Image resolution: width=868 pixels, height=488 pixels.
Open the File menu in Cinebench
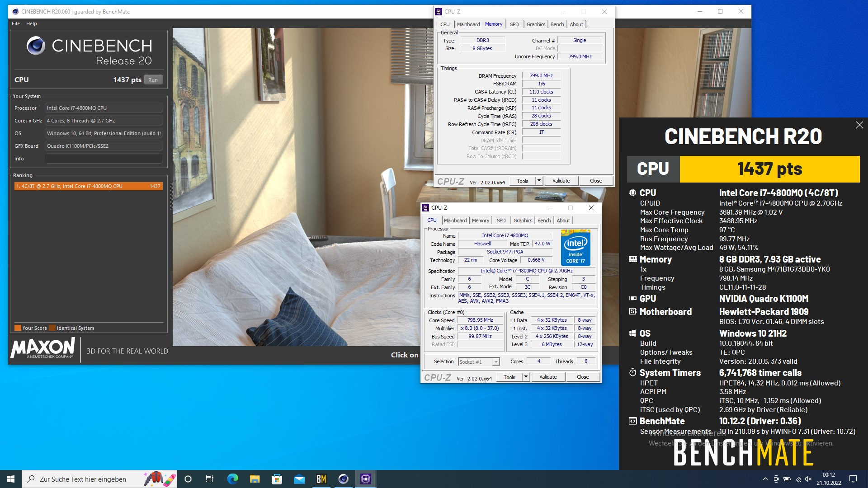tap(16, 23)
